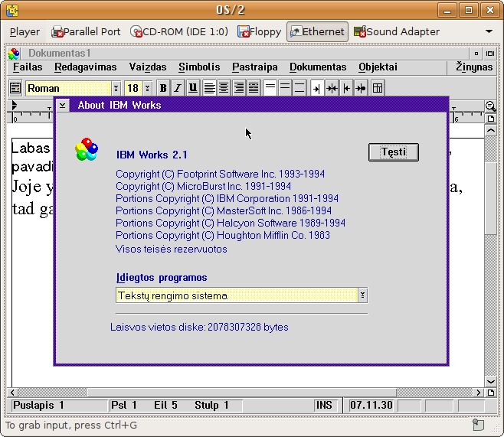Open font name dropdown arrow

(116, 88)
